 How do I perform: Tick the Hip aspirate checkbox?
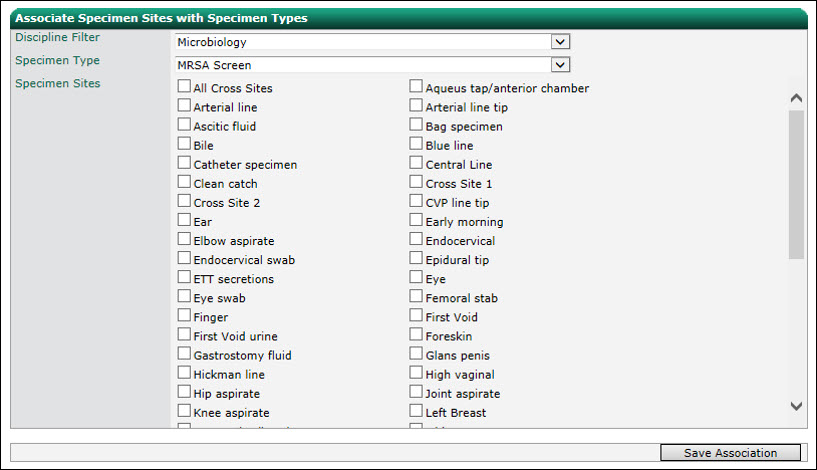pyautogui.click(x=184, y=391)
